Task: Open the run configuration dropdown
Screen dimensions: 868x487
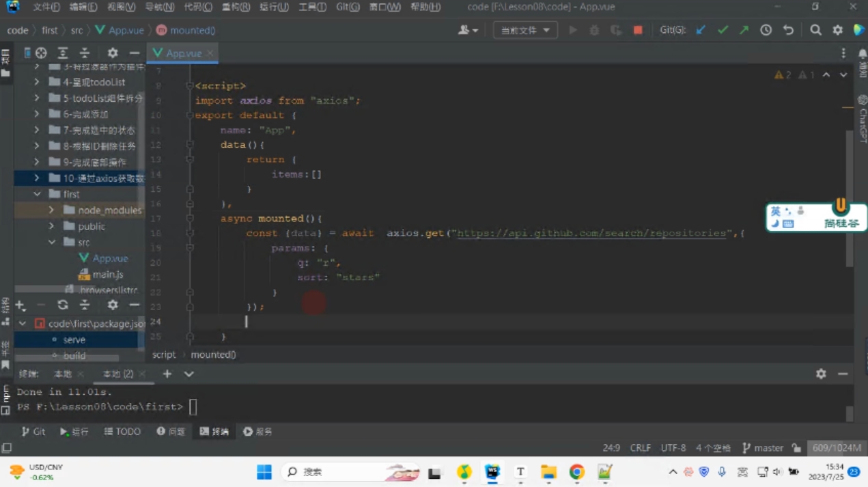Action: point(525,30)
